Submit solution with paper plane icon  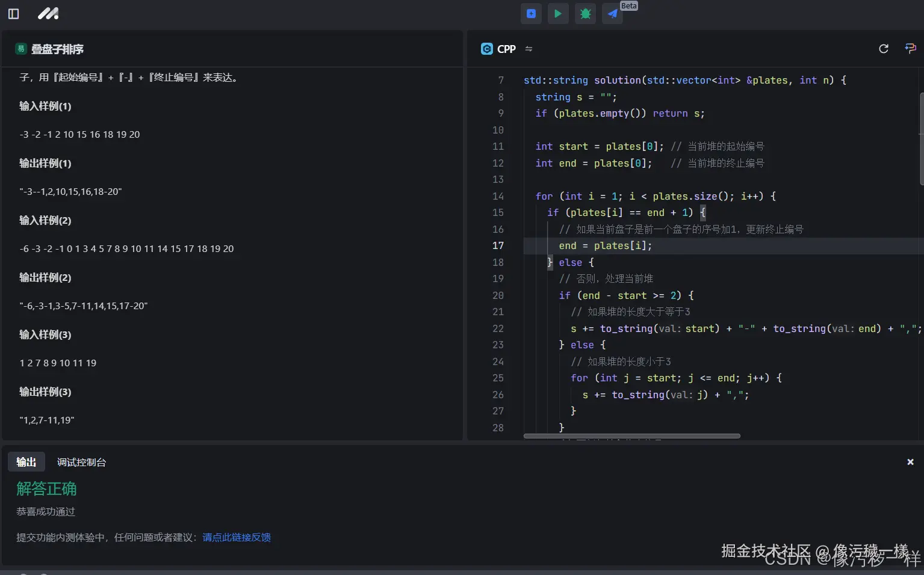(x=612, y=13)
